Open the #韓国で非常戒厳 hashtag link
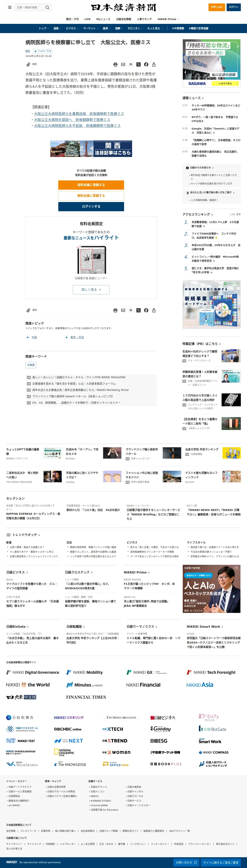Screen dimensions: 247x868 coord(199,28)
